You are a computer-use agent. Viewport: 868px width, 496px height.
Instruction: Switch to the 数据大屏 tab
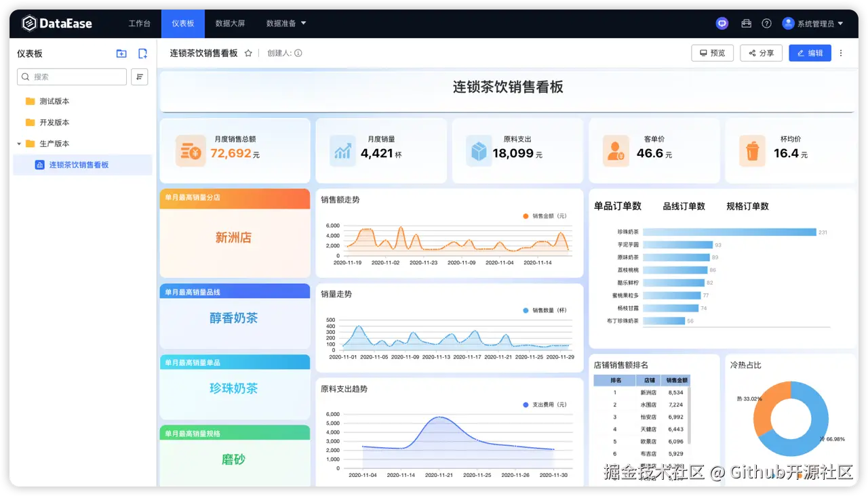click(230, 23)
